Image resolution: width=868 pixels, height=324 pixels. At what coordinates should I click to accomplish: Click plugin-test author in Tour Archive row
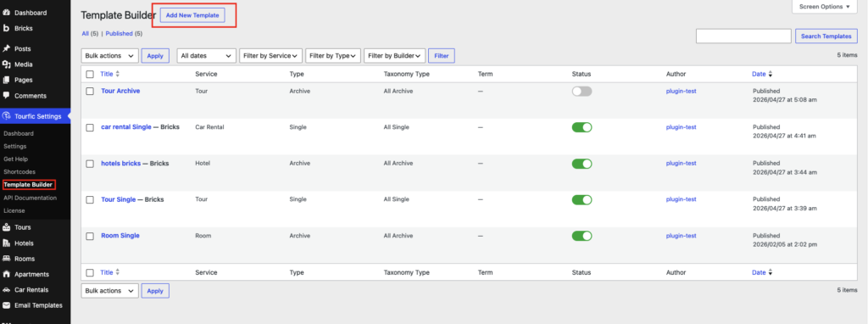(681, 91)
